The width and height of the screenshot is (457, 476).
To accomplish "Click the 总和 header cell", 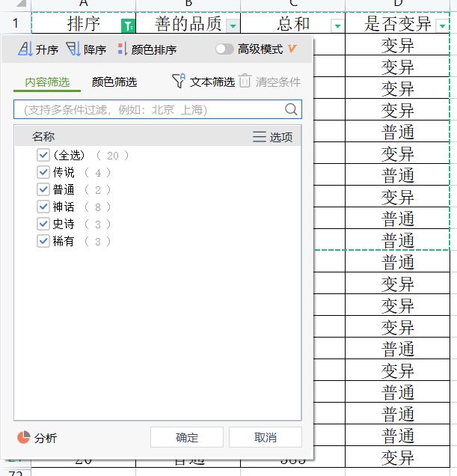I will (293, 23).
